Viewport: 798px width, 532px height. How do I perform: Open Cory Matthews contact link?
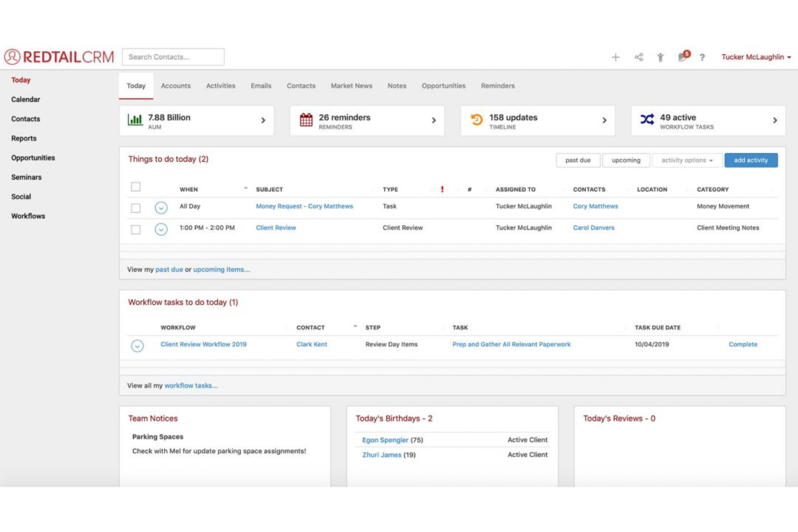click(x=595, y=206)
